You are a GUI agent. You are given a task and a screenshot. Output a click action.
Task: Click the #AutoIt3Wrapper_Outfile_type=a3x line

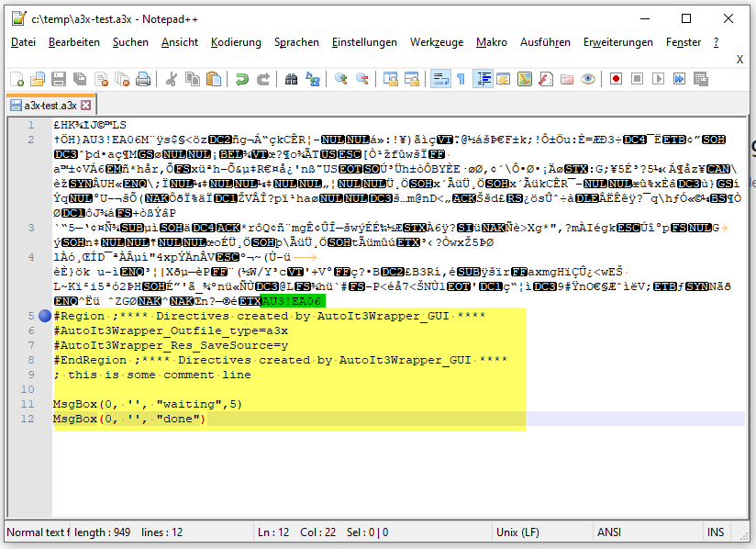171,331
